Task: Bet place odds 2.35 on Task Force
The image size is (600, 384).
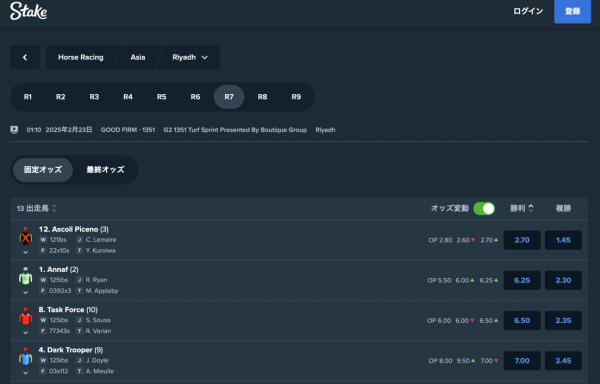Action: click(563, 321)
